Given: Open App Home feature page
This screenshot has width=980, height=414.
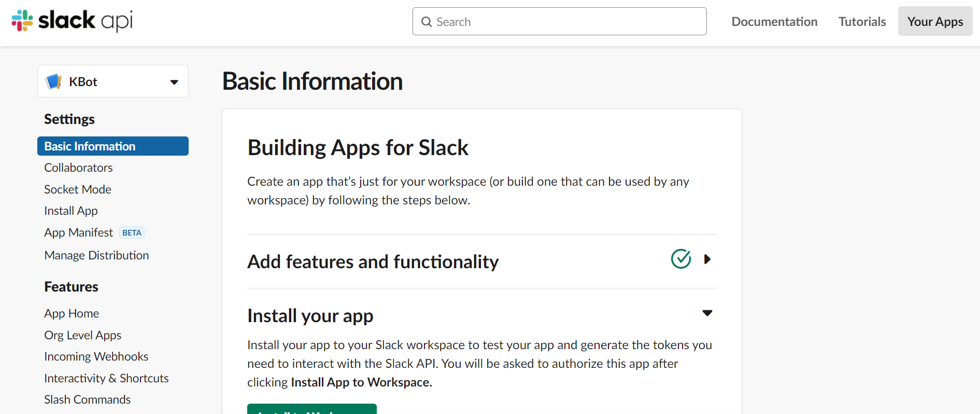Looking at the screenshot, I should [72, 313].
